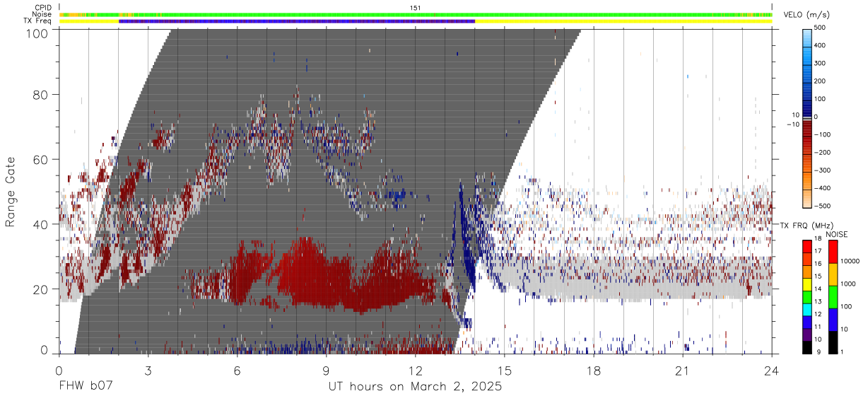Click the '200' tick on velocity scale
Viewport: 868px width, 401px height.
(x=820, y=81)
